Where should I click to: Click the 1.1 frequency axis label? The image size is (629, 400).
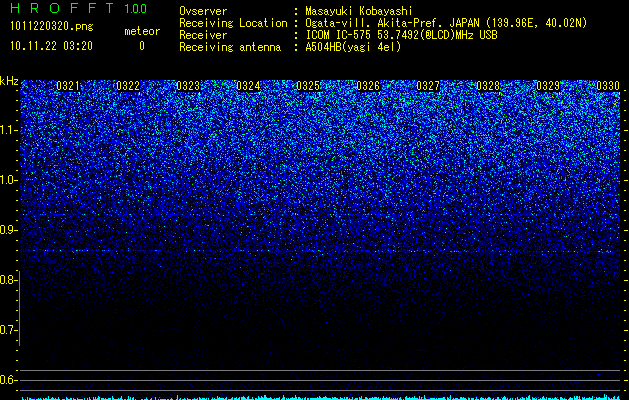click(x=9, y=130)
